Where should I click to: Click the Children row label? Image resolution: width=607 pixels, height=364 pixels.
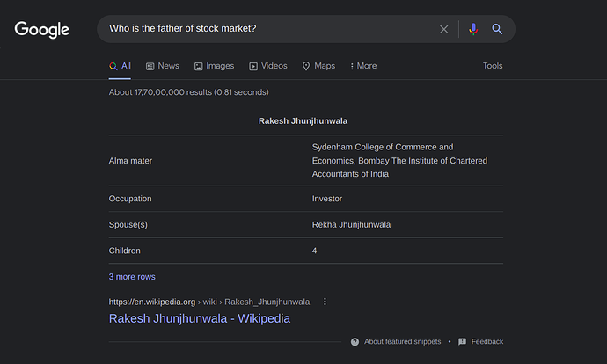[x=125, y=251]
